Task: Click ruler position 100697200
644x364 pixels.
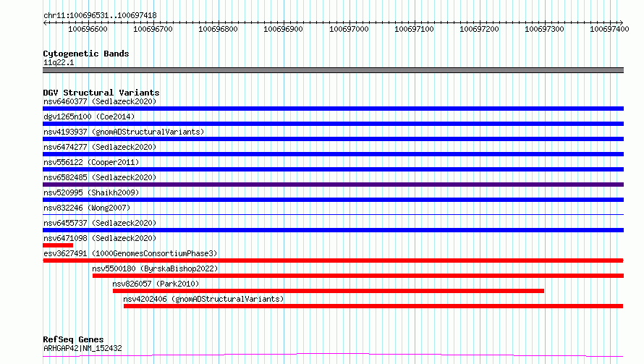Action: click(479, 29)
